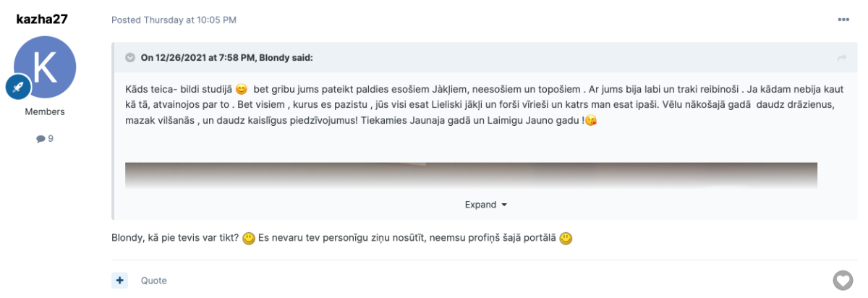
Task: Click the K avatar circle
Action: coord(45,66)
